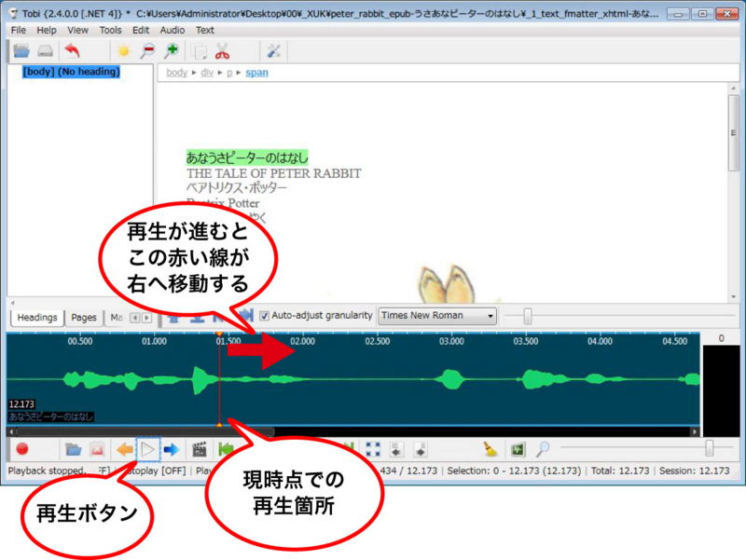The height and width of the screenshot is (560, 746).
Task: Adjust the font size slider next to the font dropdown
Action: pyautogui.click(x=528, y=314)
